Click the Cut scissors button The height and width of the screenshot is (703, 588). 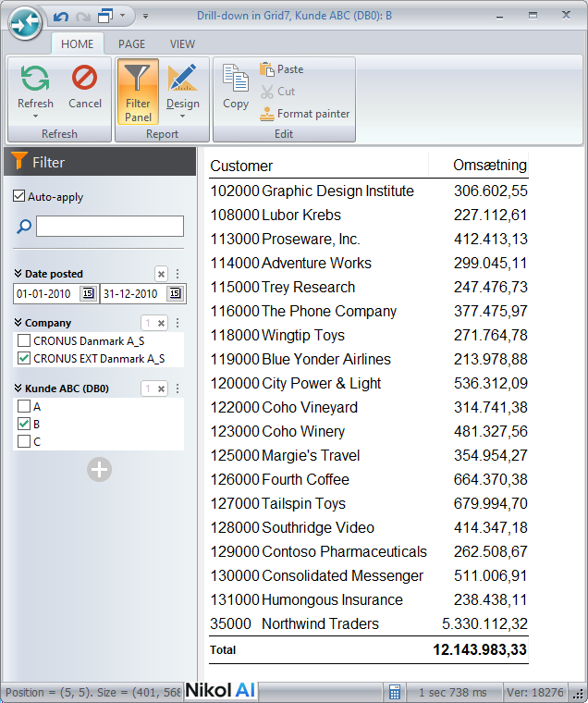[x=278, y=92]
